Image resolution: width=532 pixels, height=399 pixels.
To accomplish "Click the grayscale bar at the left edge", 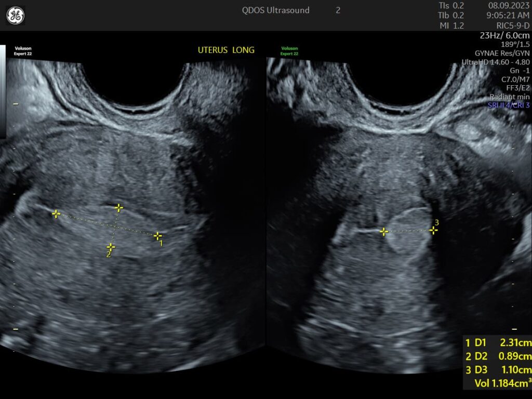I will pyautogui.click(x=2, y=91).
